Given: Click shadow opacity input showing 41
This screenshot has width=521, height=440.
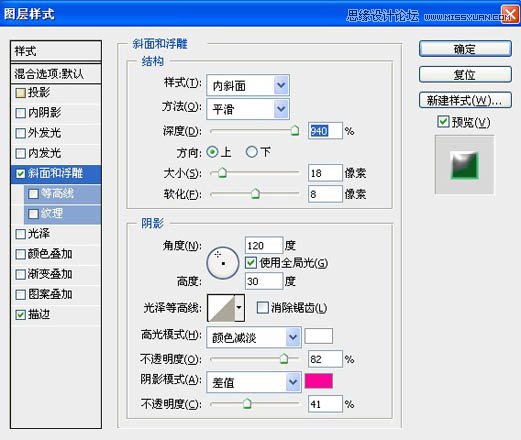Looking at the screenshot, I should click(325, 404).
